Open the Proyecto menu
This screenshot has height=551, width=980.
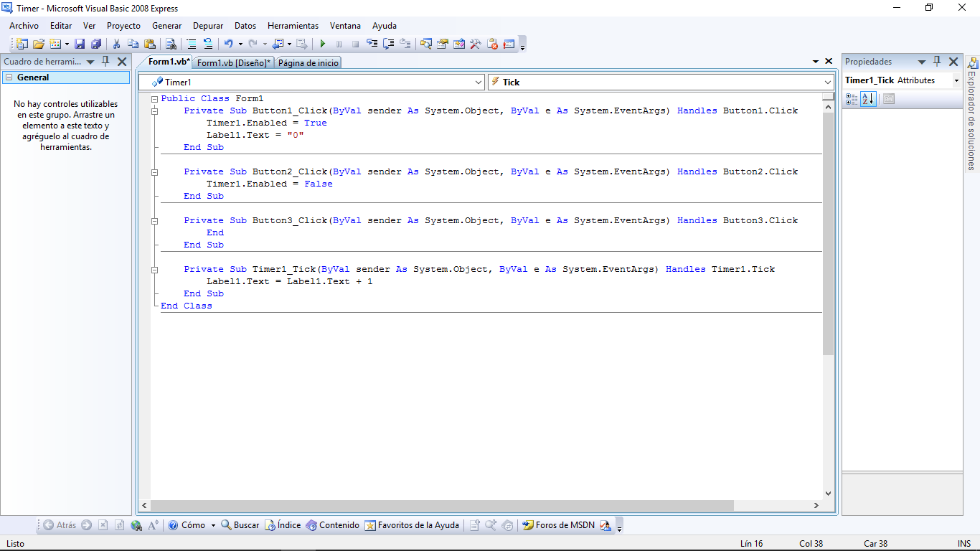124,26
